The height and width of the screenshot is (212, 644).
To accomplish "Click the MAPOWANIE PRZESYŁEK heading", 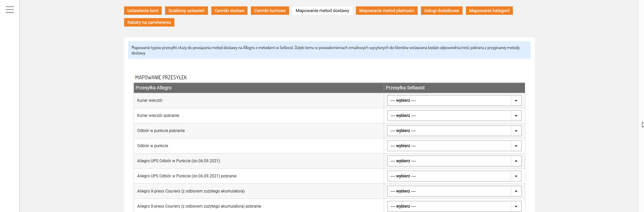I will pyautogui.click(x=161, y=78).
